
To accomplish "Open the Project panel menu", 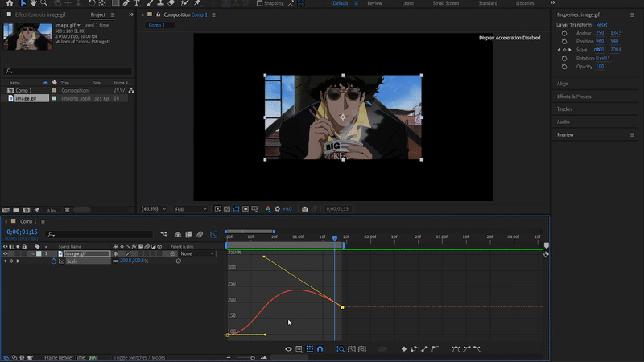I will (x=113, y=14).
